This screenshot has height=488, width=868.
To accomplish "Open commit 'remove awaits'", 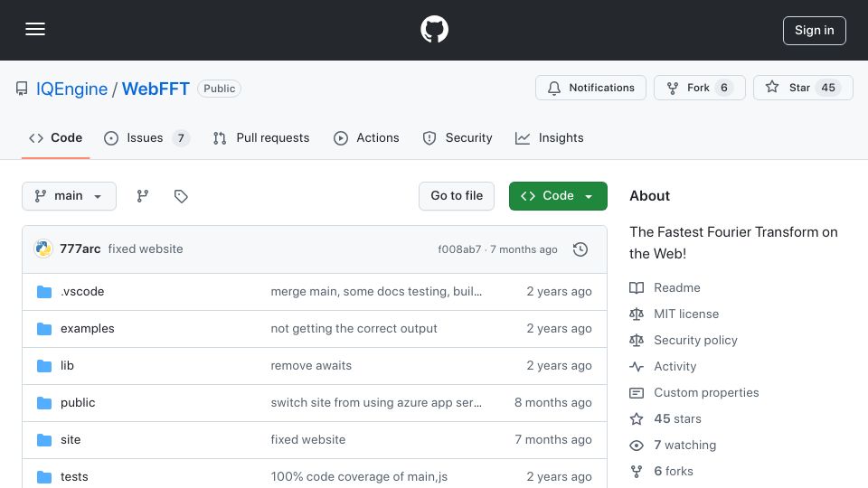I will (x=311, y=366).
